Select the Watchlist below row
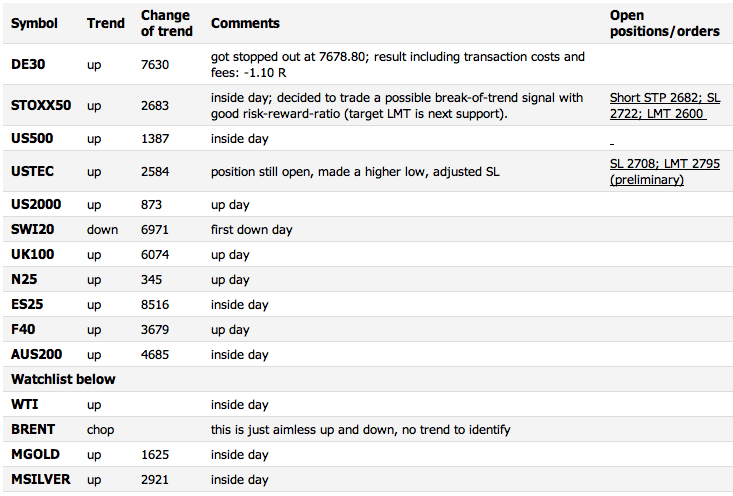 366,379
